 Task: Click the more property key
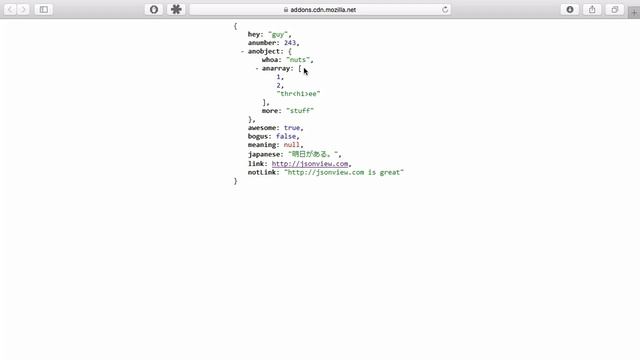click(x=270, y=111)
